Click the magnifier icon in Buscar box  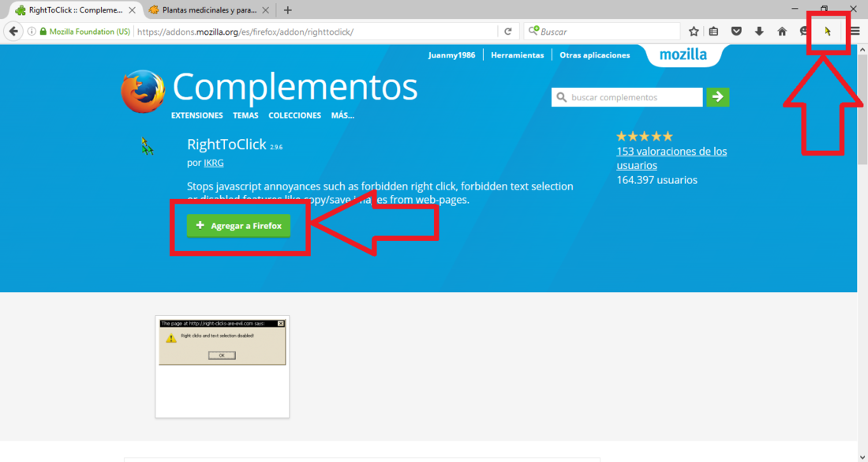pyautogui.click(x=533, y=31)
